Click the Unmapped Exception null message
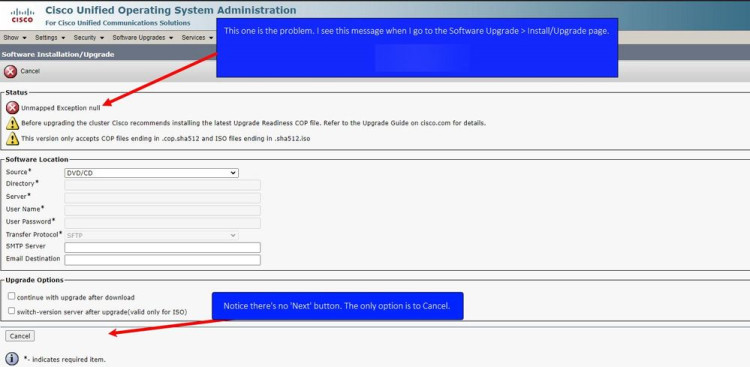 (x=61, y=108)
